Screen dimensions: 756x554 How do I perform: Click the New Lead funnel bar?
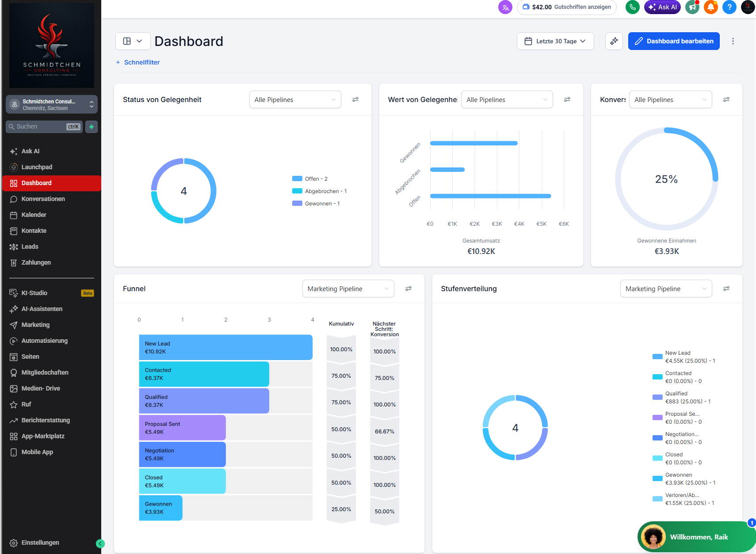tap(225, 347)
